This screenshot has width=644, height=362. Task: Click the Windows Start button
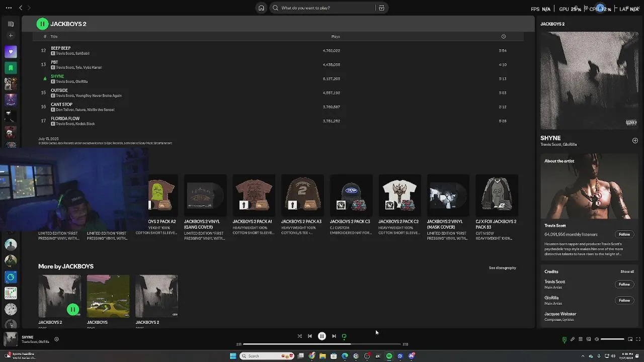coord(233,356)
